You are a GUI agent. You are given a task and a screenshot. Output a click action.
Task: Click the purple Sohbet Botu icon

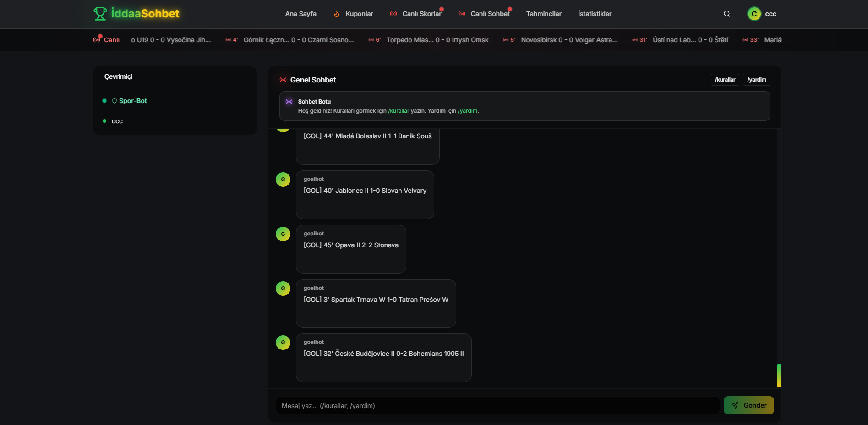[x=289, y=102]
